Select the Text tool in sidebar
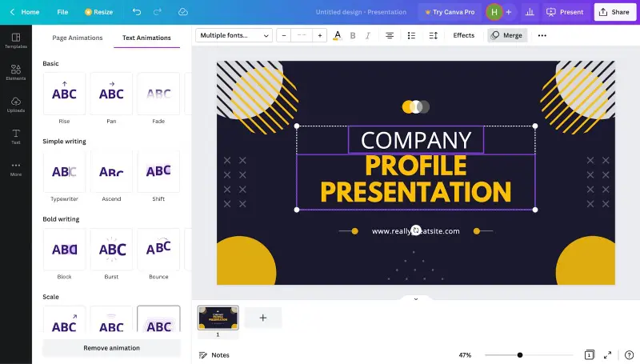Screen dimensions: 640x364 point(15,136)
